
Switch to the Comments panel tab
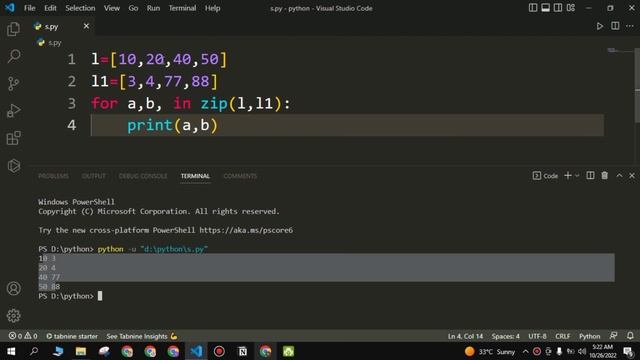tap(240, 176)
